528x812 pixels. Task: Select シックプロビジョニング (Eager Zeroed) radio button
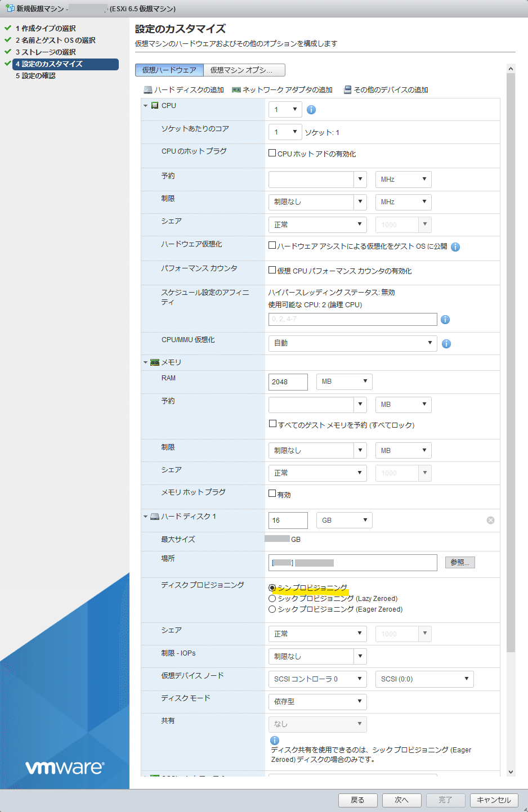(271, 608)
